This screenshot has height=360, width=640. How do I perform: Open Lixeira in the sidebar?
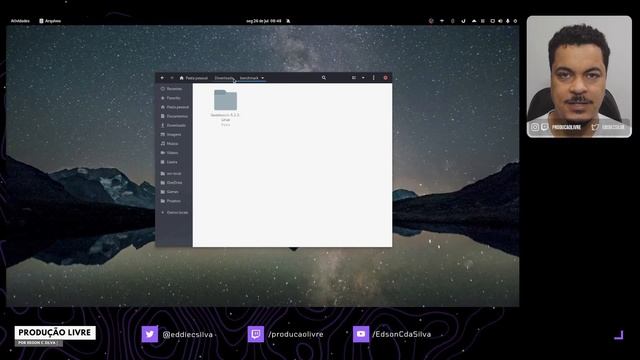169,162
